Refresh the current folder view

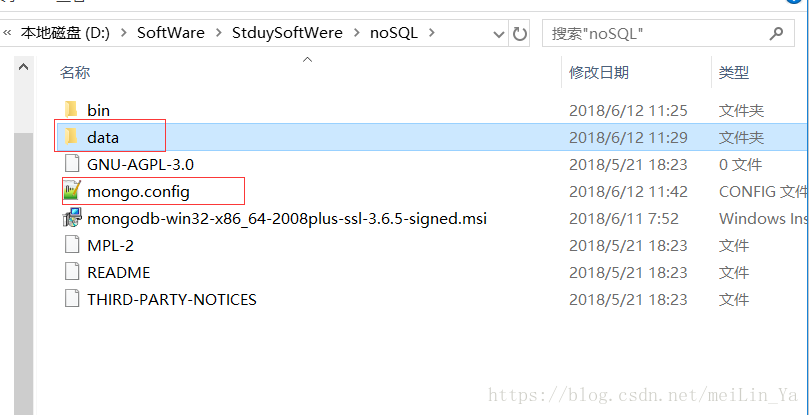[x=520, y=34]
